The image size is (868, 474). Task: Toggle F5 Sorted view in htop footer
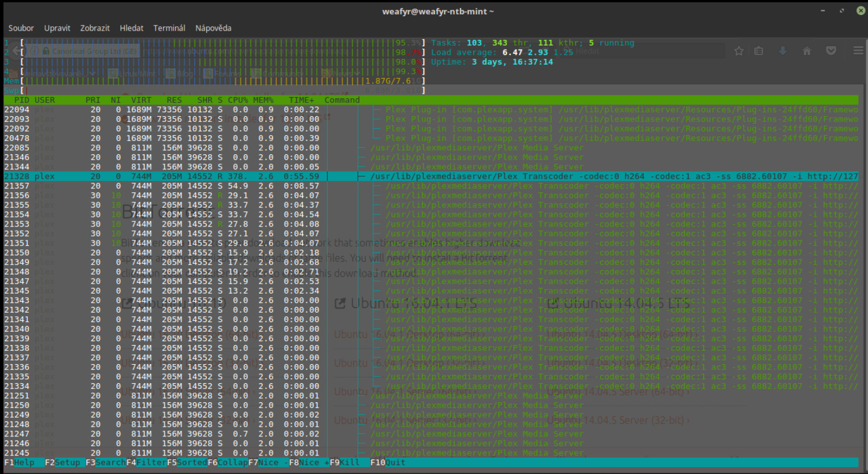187,462
